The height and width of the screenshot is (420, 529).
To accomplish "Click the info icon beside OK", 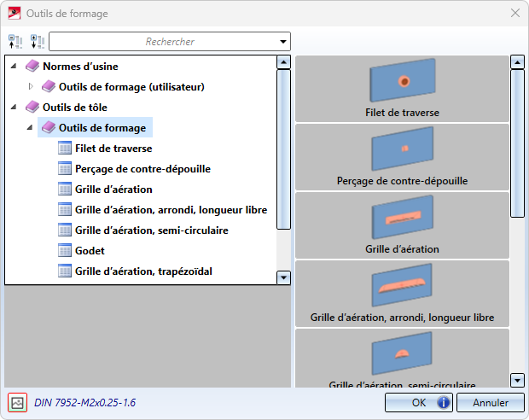I will point(444,402).
